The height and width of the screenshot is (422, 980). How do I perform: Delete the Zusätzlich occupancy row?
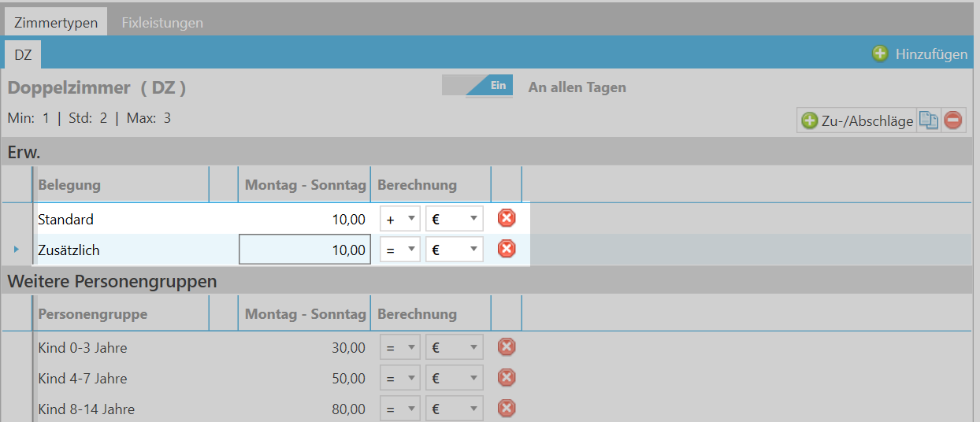[507, 250]
